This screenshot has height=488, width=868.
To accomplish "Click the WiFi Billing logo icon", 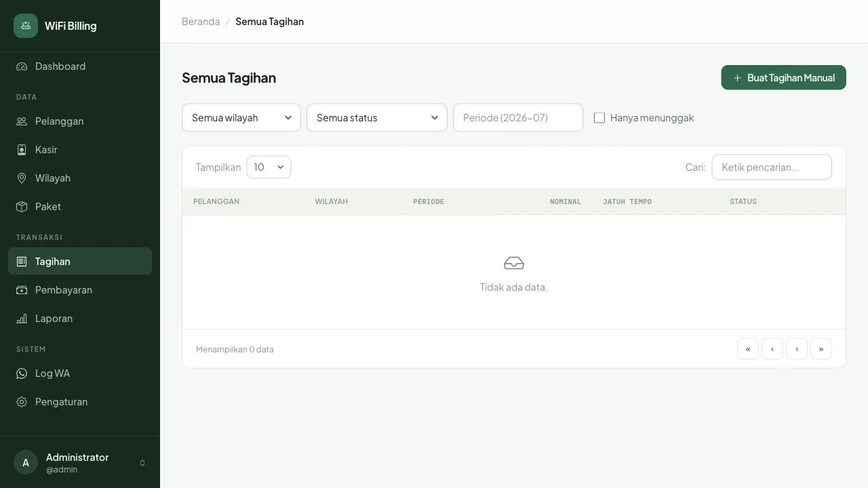I will [26, 26].
